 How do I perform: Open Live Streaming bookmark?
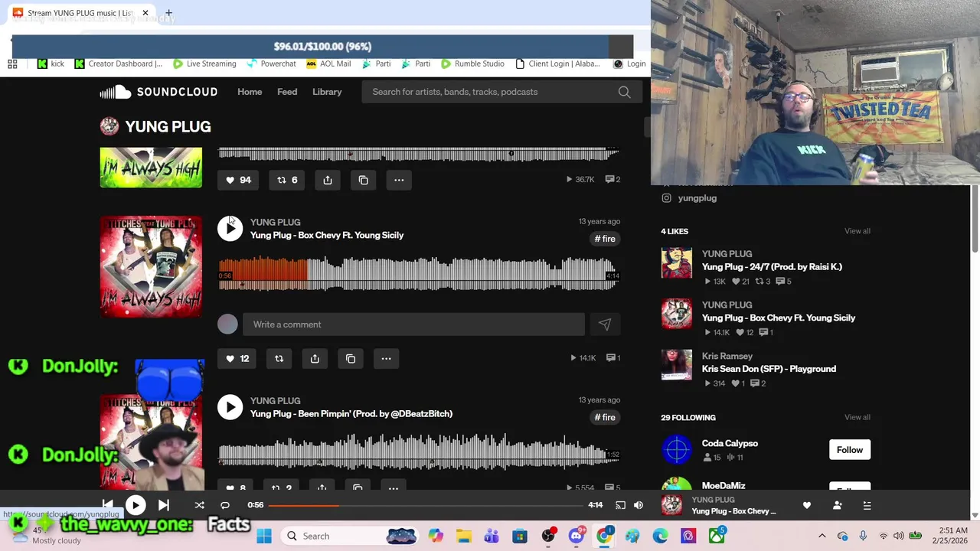(x=204, y=64)
